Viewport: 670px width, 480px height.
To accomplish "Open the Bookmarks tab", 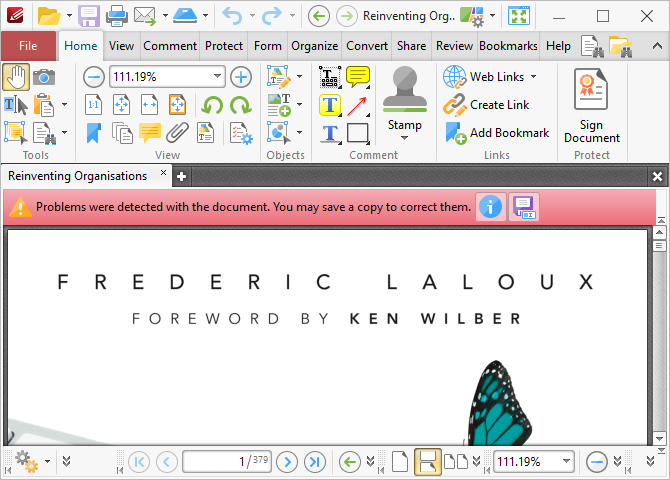I will [x=508, y=46].
